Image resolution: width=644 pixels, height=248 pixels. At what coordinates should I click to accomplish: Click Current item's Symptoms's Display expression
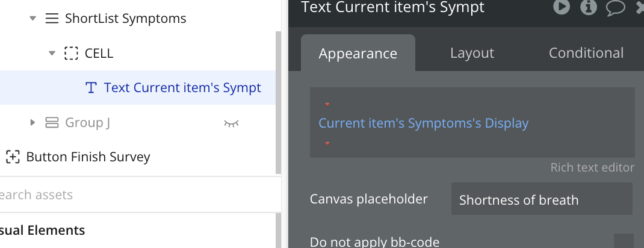[424, 123]
